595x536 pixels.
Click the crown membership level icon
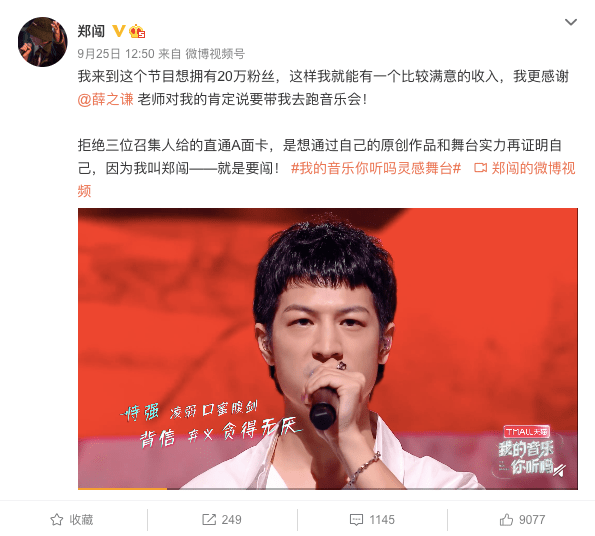click(x=137, y=31)
